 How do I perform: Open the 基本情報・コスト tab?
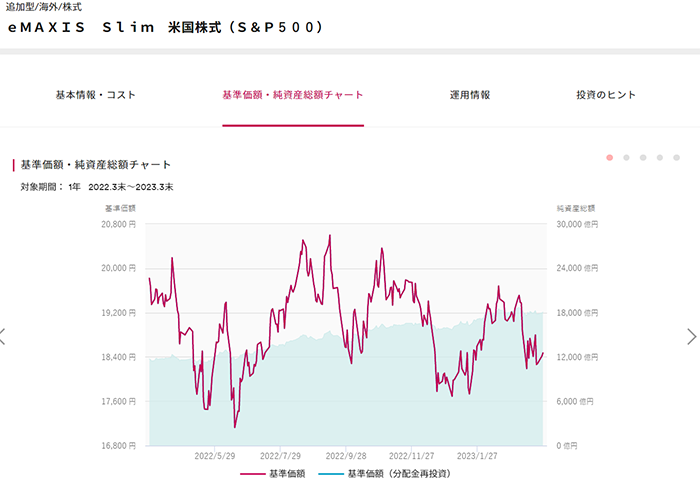pos(96,95)
